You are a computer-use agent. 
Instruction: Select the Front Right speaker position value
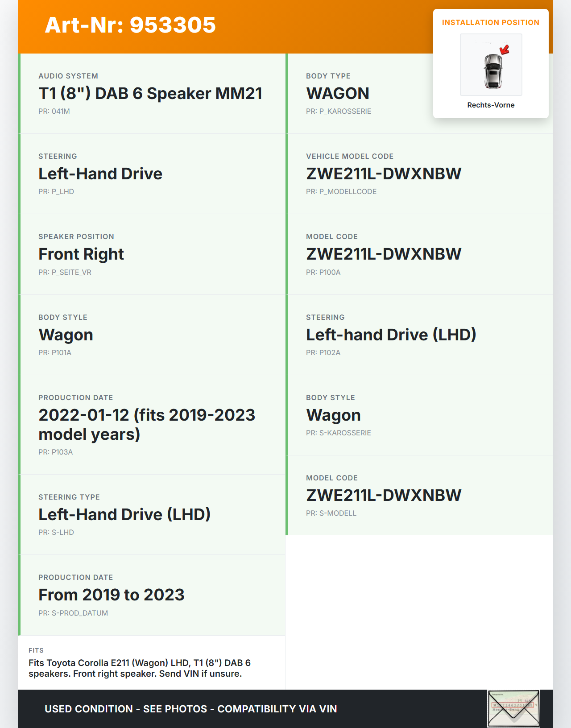(81, 254)
